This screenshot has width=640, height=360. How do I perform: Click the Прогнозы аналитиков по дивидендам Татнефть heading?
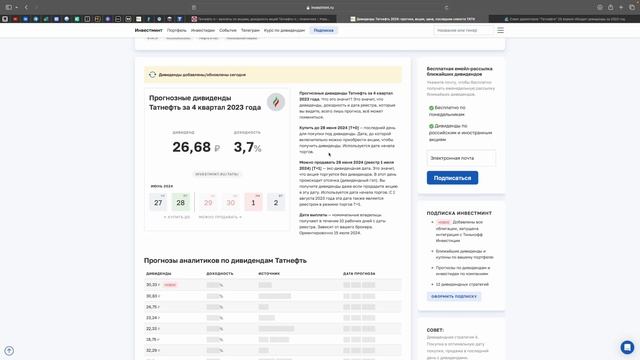tap(225, 260)
